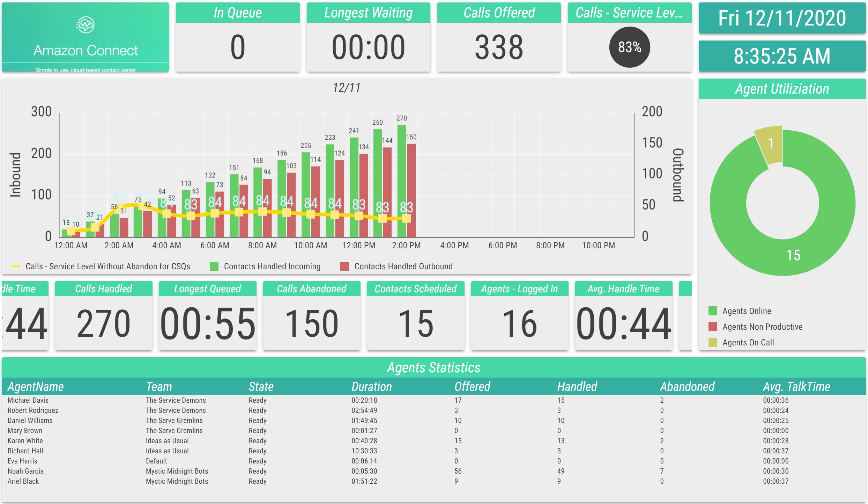The image size is (868, 504).
Task: Click the 2:00 PM service level marker
Action: click(x=406, y=219)
